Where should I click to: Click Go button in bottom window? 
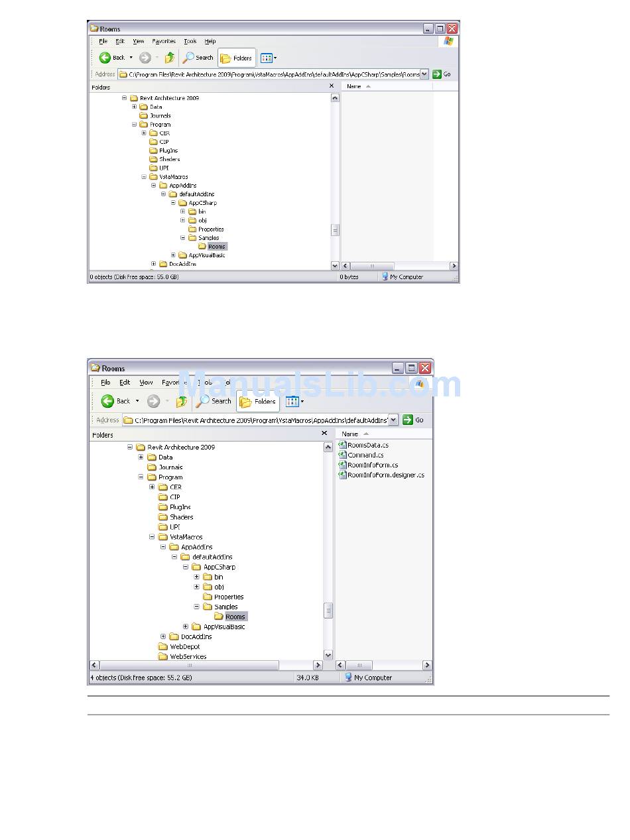(x=414, y=420)
